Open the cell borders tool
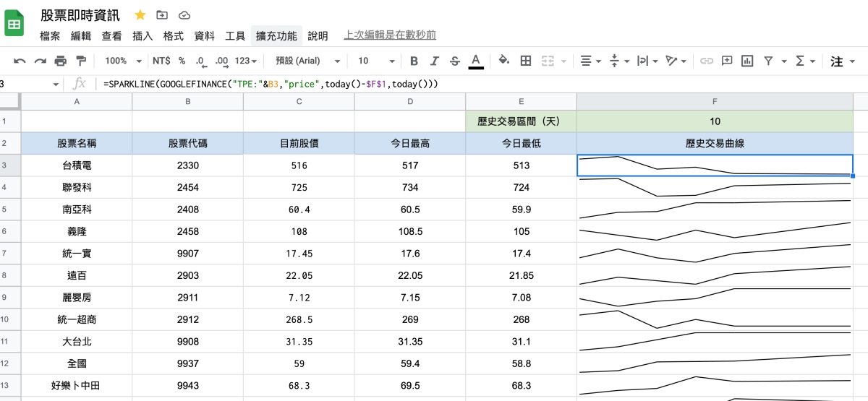The height and width of the screenshot is (401, 868). pyautogui.click(x=526, y=61)
